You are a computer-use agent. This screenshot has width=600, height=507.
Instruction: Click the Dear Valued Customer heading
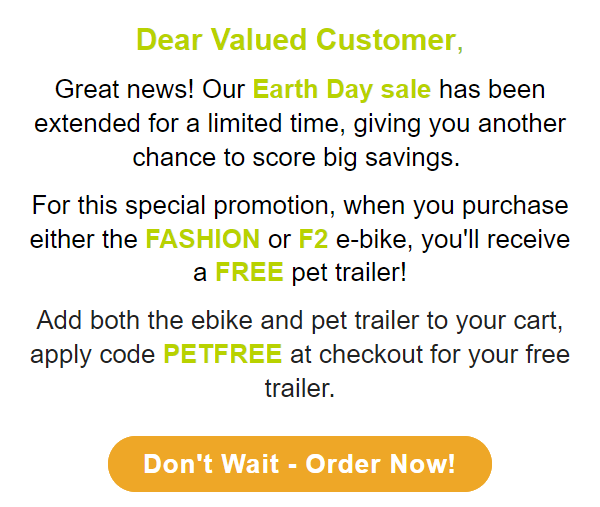(x=300, y=40)
